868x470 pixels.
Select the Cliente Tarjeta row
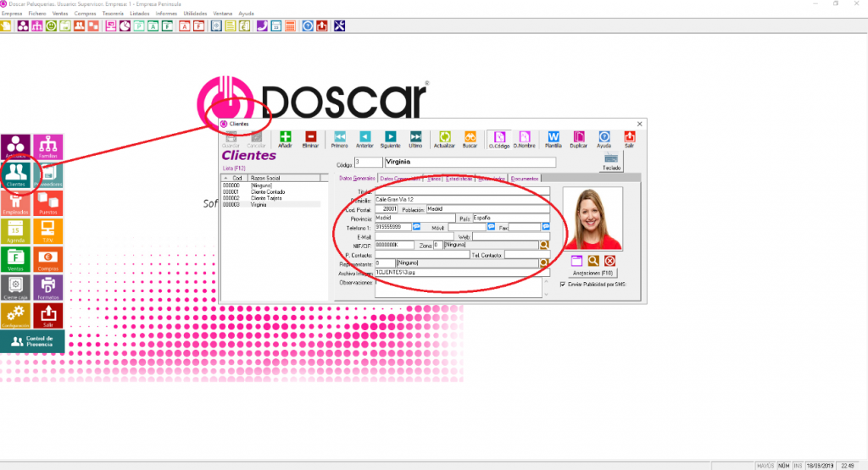click(271, 198)
